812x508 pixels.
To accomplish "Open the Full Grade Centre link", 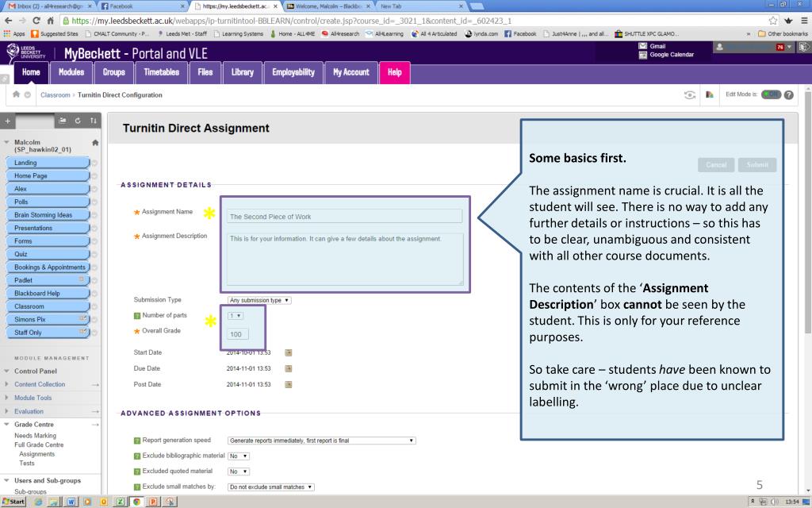I will point(39,445).
